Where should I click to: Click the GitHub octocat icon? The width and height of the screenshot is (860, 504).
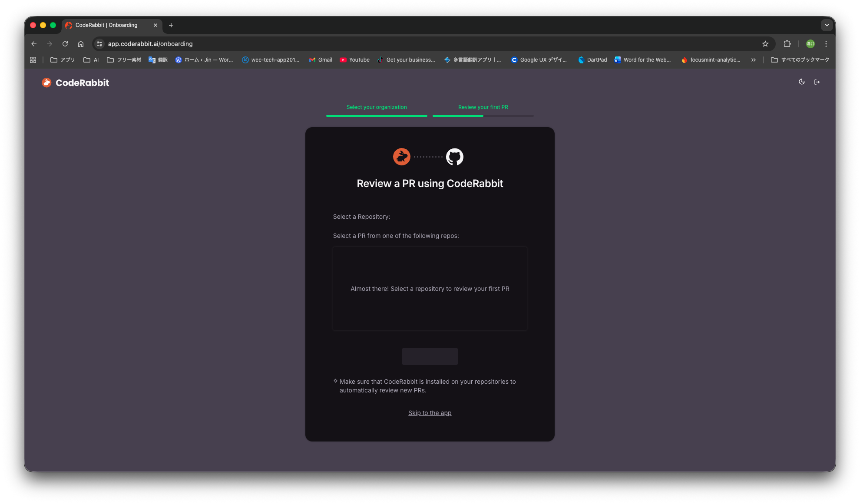(x=454, y=157)
